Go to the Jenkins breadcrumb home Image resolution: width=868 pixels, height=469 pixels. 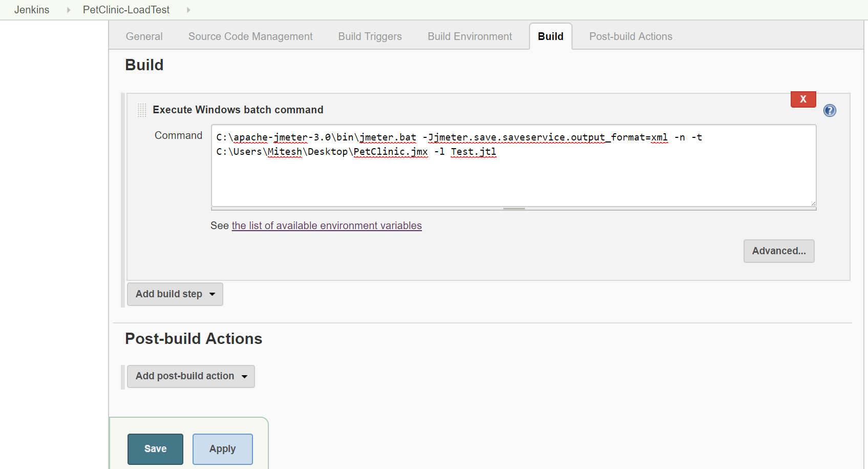(32, 10)
